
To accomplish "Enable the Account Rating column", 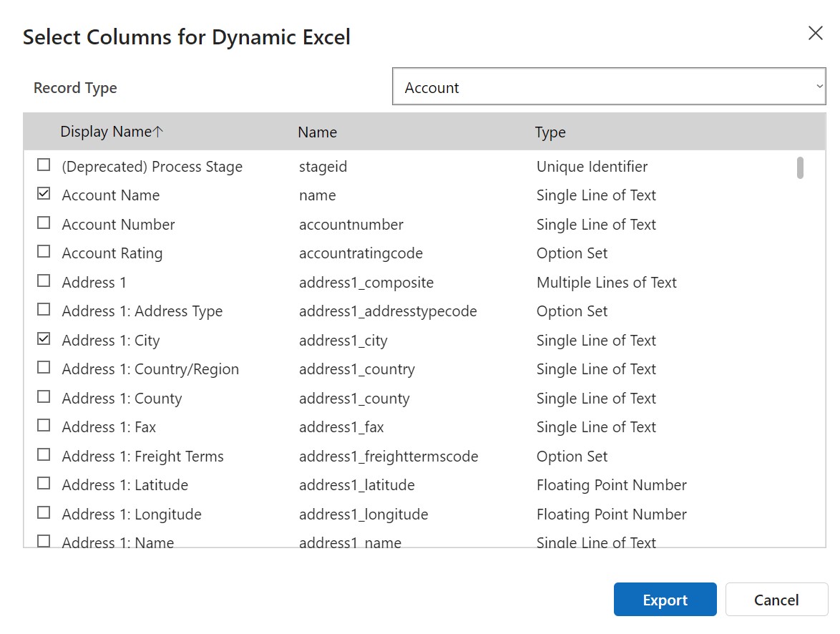I will click(x=43, y=253).
